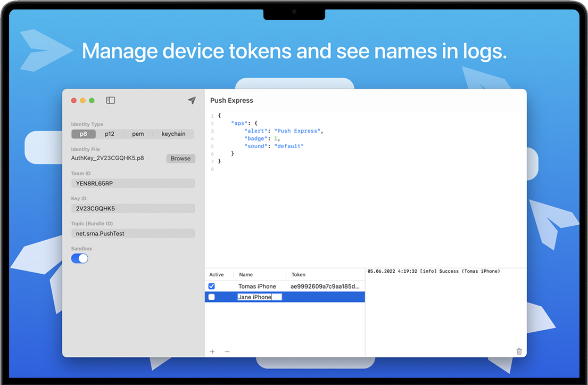Focus the Key ID text field
This screenshot has width=588, height=385.
133,209
